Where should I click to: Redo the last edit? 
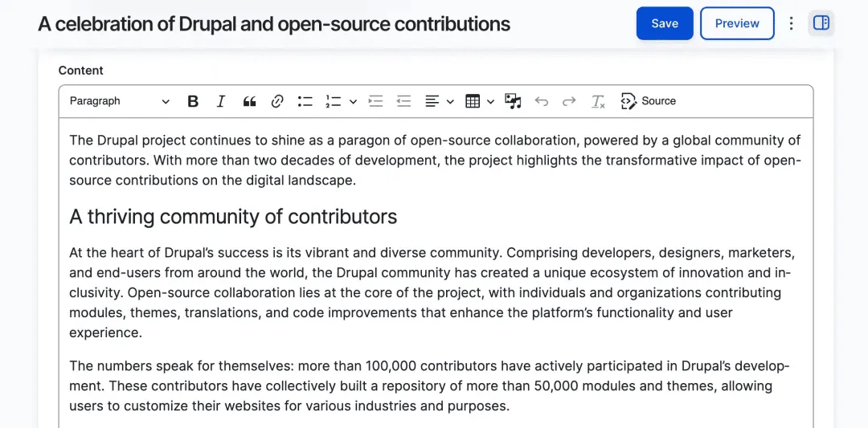[569, 101]
